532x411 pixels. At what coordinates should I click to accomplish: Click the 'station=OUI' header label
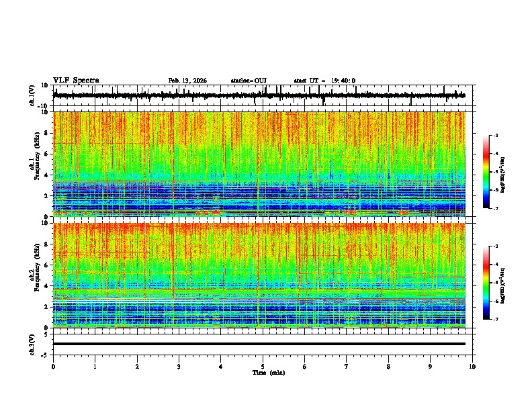pyautogui.click(x=249, y=81)
